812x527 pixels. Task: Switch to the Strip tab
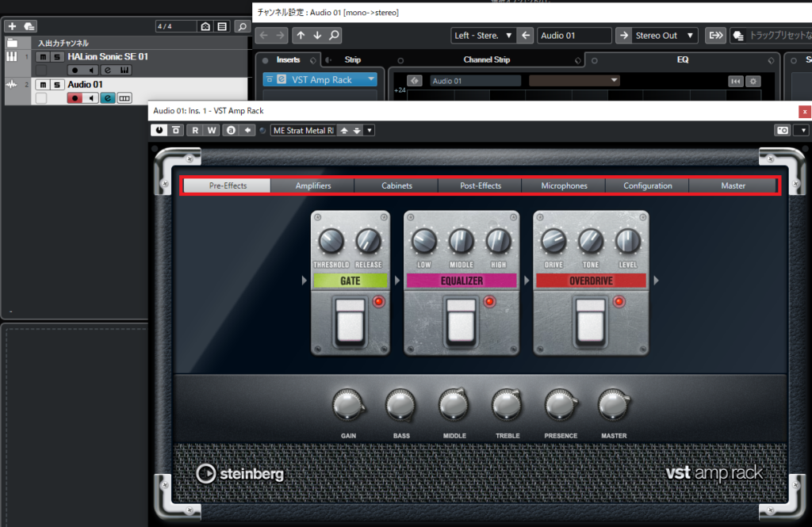click(353, 60)
